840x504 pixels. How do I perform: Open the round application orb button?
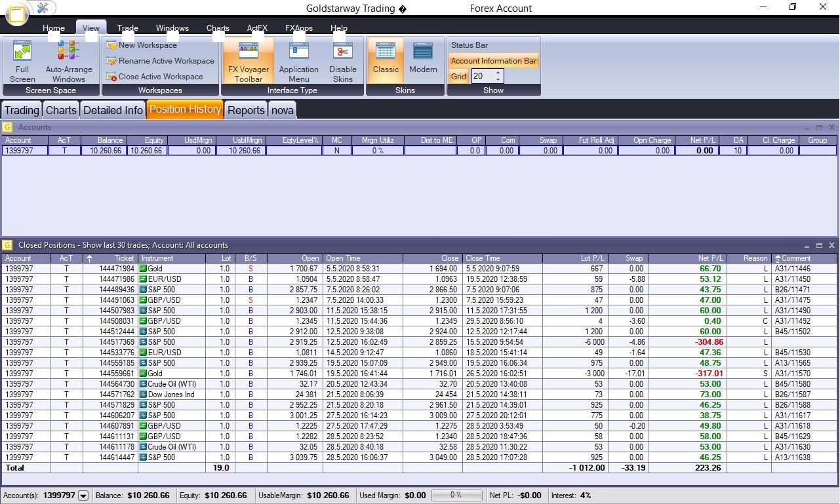pos(17,13)
